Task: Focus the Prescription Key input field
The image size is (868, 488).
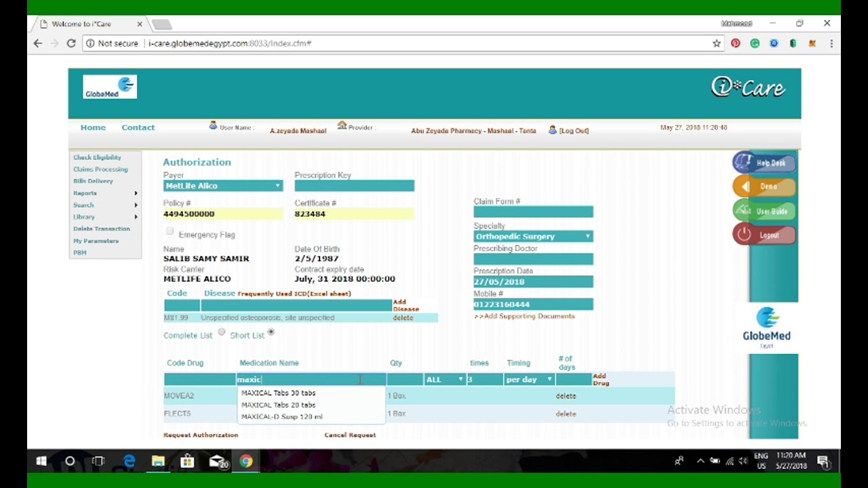Action: point(355,186)
